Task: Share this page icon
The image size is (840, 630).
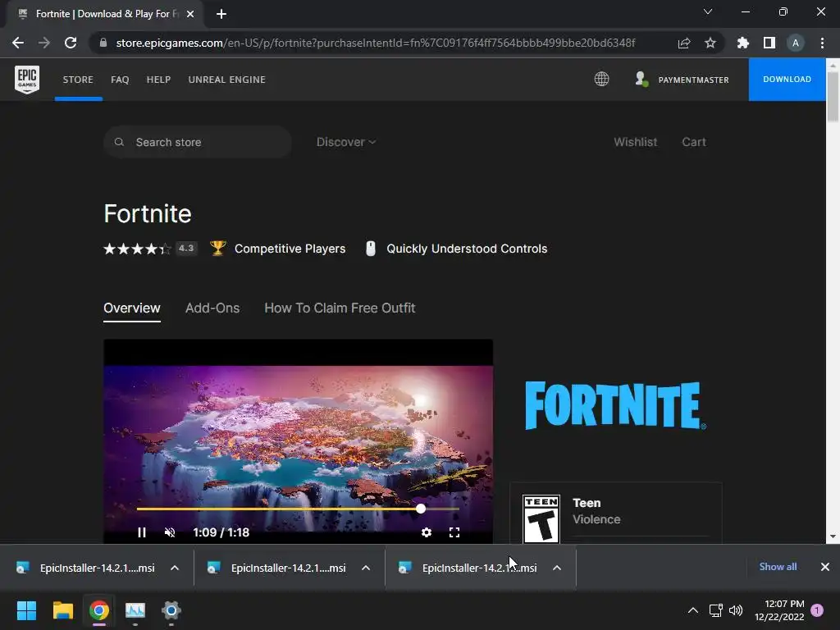Action: pos(684,43)
